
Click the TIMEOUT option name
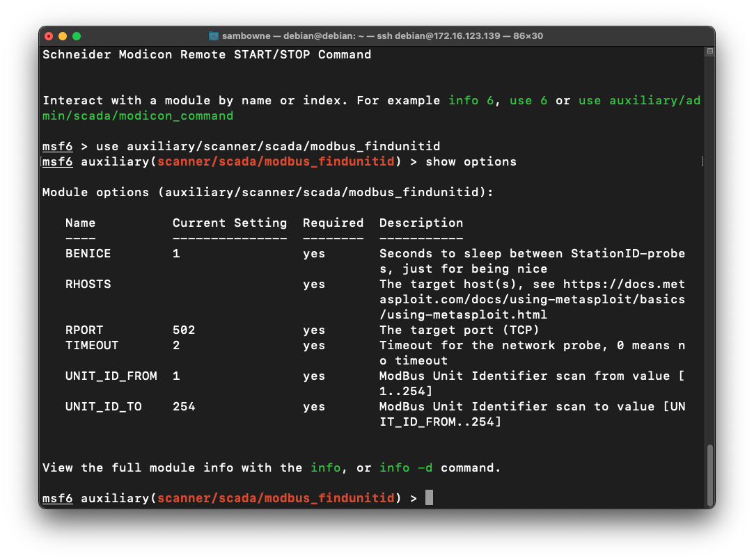(x=92, y=345)
